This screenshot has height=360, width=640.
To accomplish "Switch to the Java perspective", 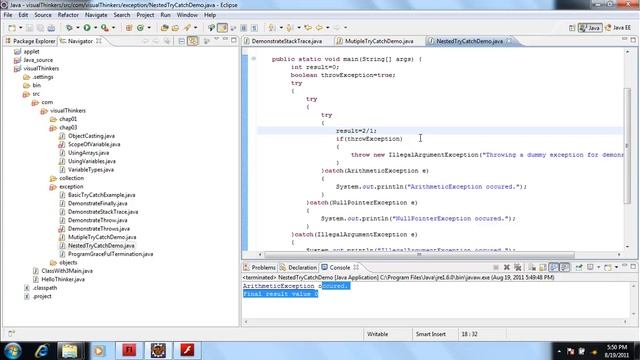I will click(590, 28).
